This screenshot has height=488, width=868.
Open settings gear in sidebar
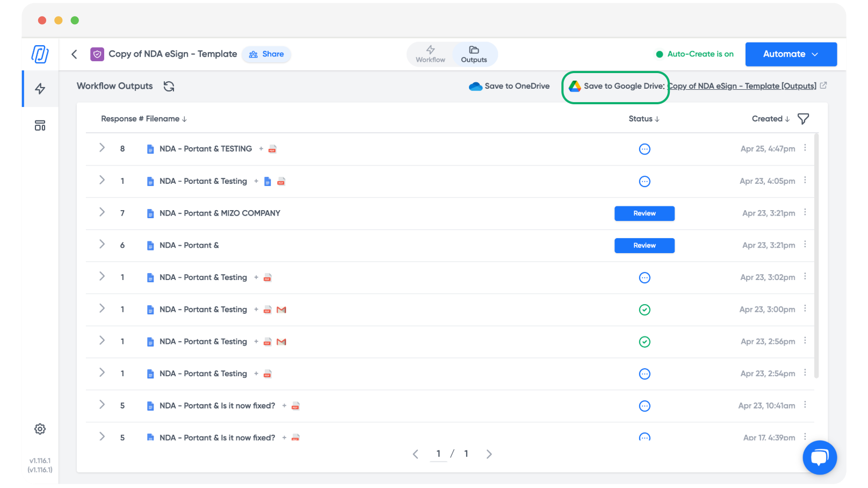pos(40,429)
